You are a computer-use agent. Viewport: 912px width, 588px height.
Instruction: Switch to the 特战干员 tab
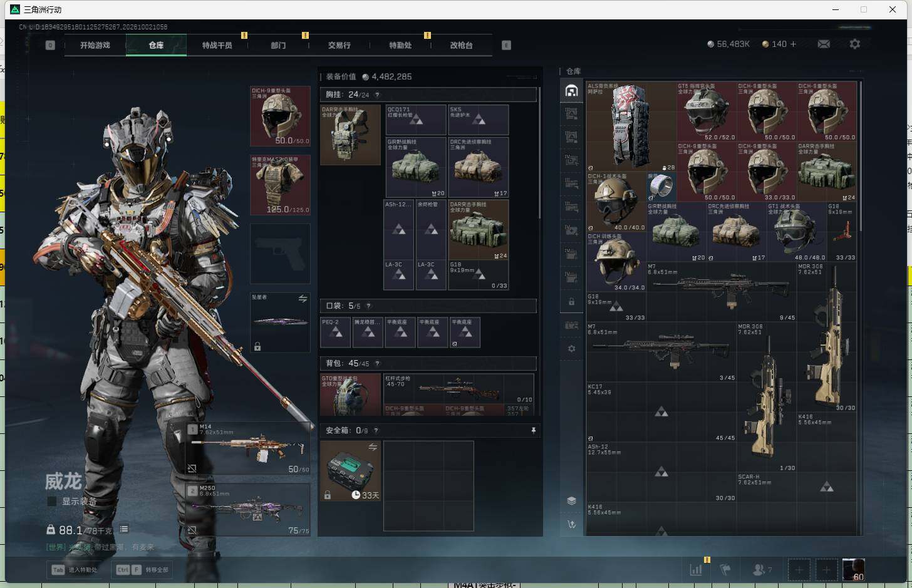(x=217, y=45)
